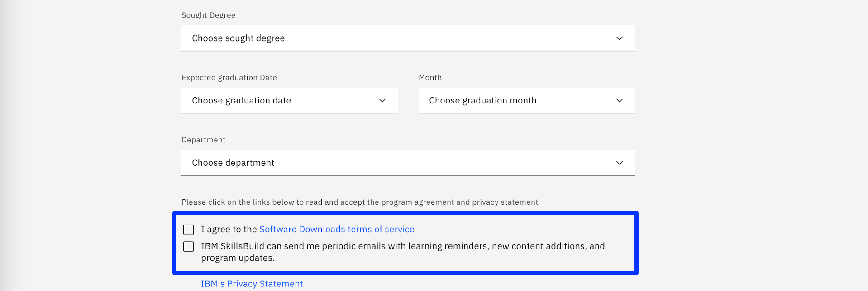Click the 'Month' field label
The image size is (868, 291).
pos(430,78)
